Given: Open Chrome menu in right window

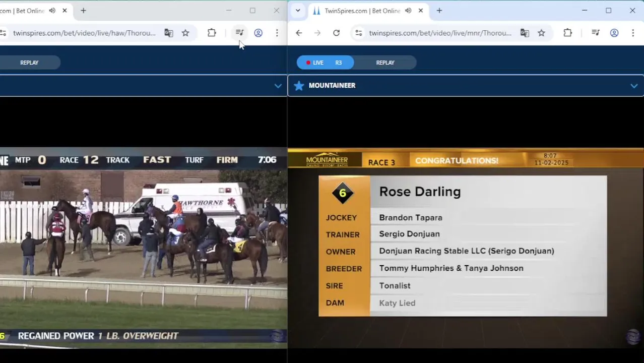Looking at the screenshot, I should (x=632, y=33).
